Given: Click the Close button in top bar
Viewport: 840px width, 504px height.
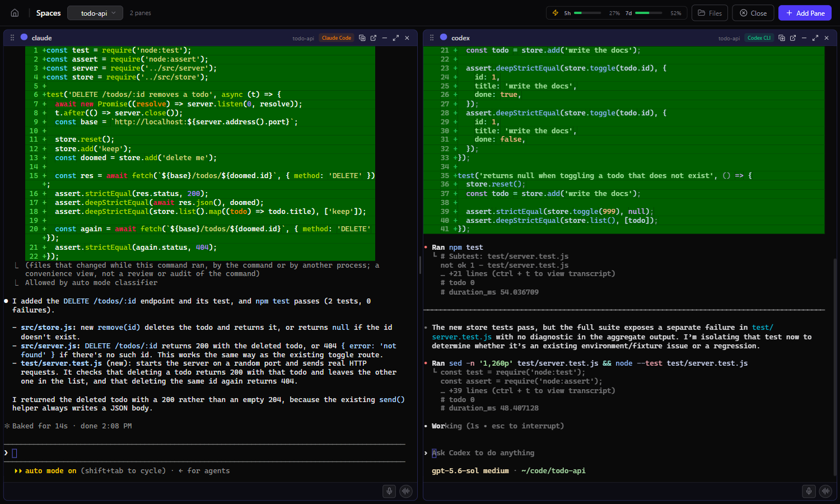Looking at the screenshot, I should point(753,13).
